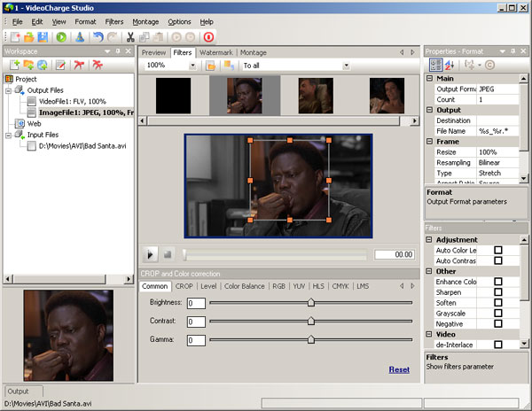532x411 pixels.
Task: Check the Sharpen filter
Action: [498, 292]
